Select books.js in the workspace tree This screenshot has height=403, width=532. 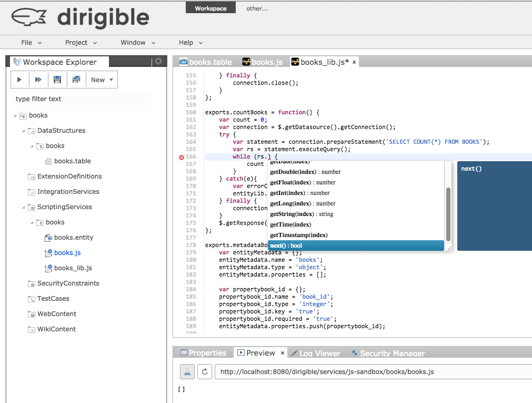coord(67,253)
